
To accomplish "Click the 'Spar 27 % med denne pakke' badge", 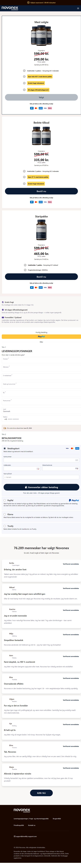I will (x=38, y=177).
